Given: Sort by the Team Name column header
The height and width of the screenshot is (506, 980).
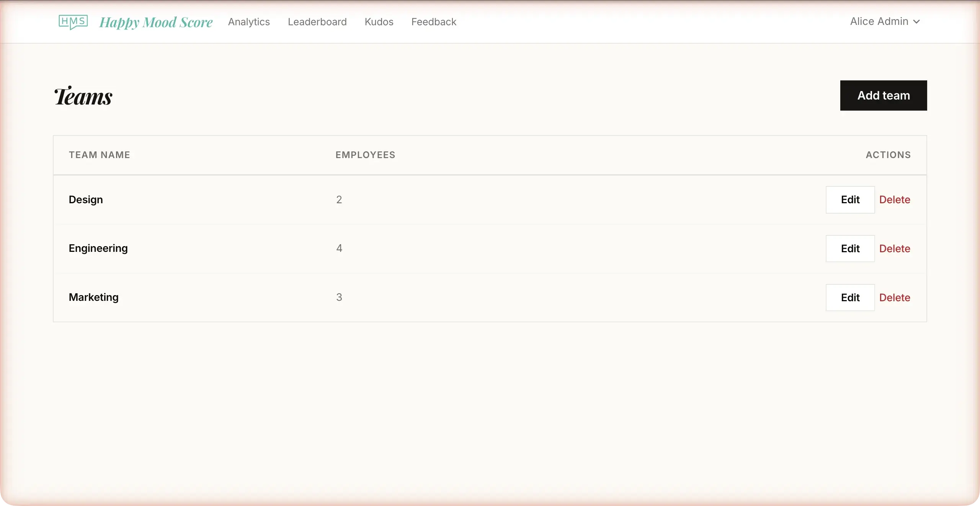Looking at the screenshot, I should tap(99, 155).
